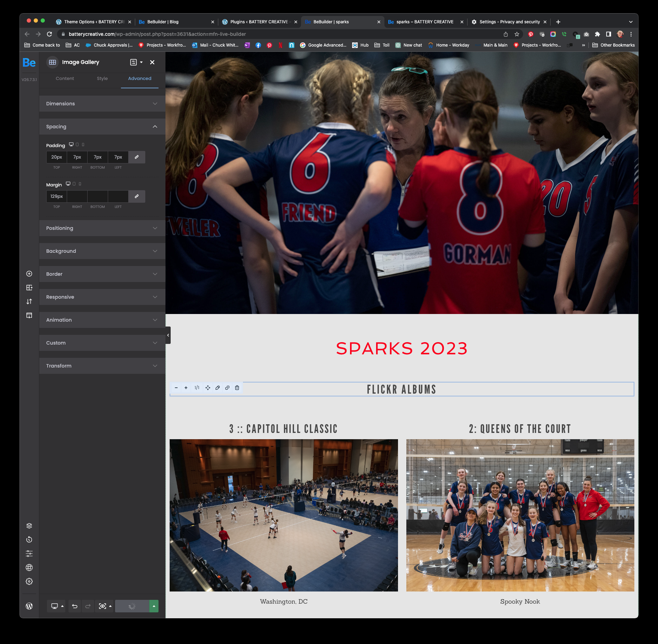Select desktop view for Margin
Viewport: 658px width, 644px height.
(x=68, y=184)
